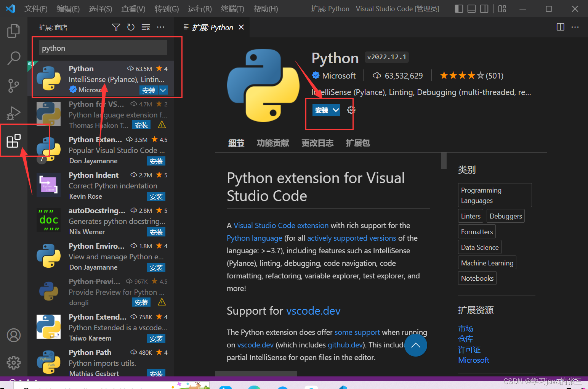Open Python extension manage gear icon
Image resolution: width=588 pixels, height=389 pixels.
351,110
